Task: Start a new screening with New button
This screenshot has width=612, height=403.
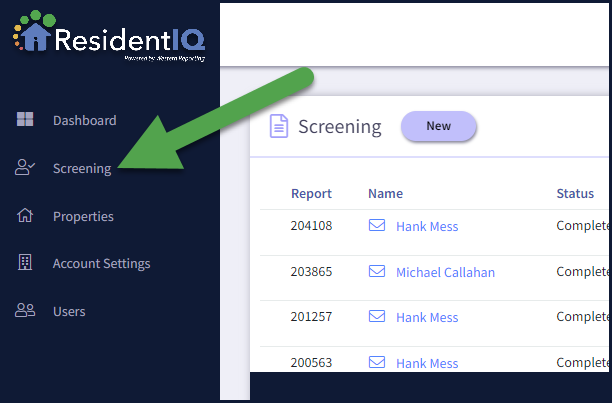Action: tap(439, 126)
